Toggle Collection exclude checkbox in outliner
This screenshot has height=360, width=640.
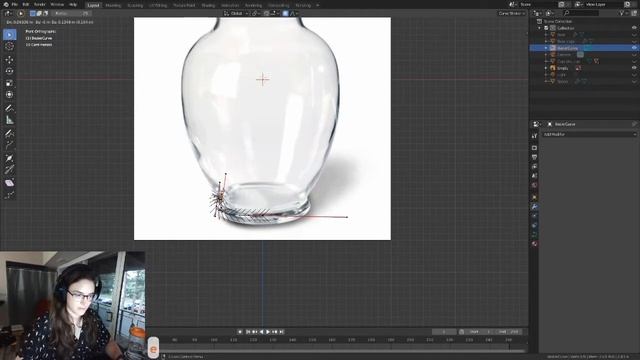point(546,28)
